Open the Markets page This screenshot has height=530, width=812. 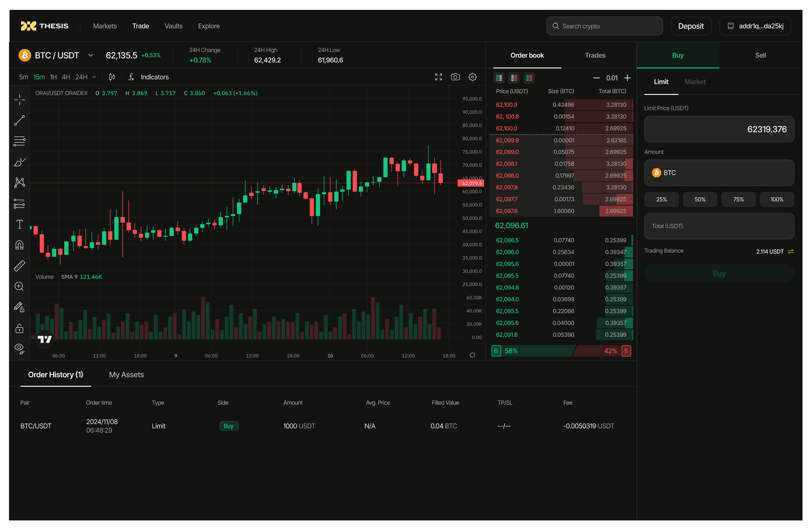pyautogui.click(x=105, y=26)
